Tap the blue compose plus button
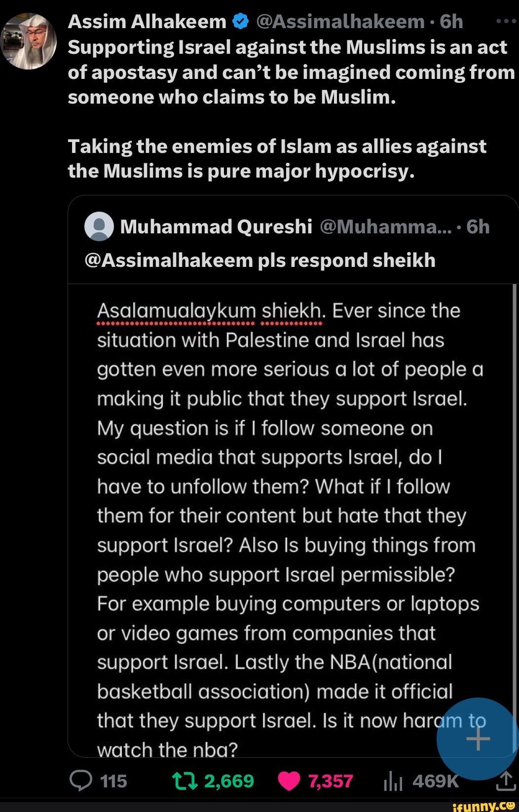519x812 pixels. [477, 739]
